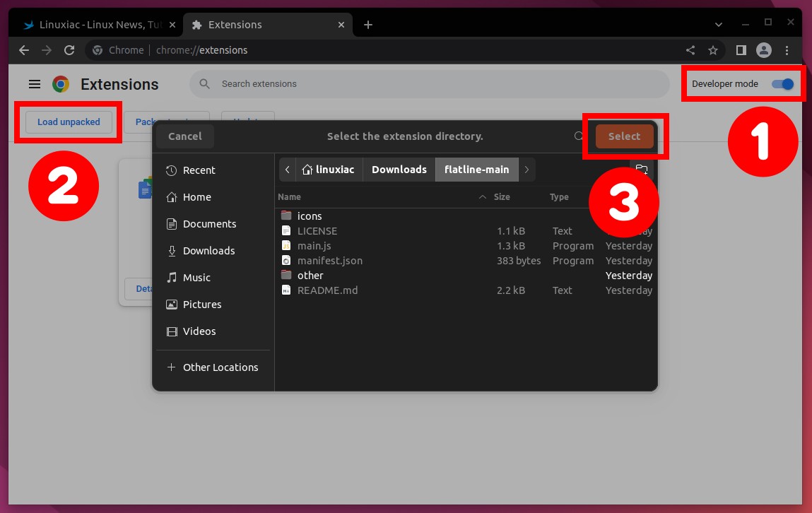Bookmark this page with the star icon

[713, 50]
